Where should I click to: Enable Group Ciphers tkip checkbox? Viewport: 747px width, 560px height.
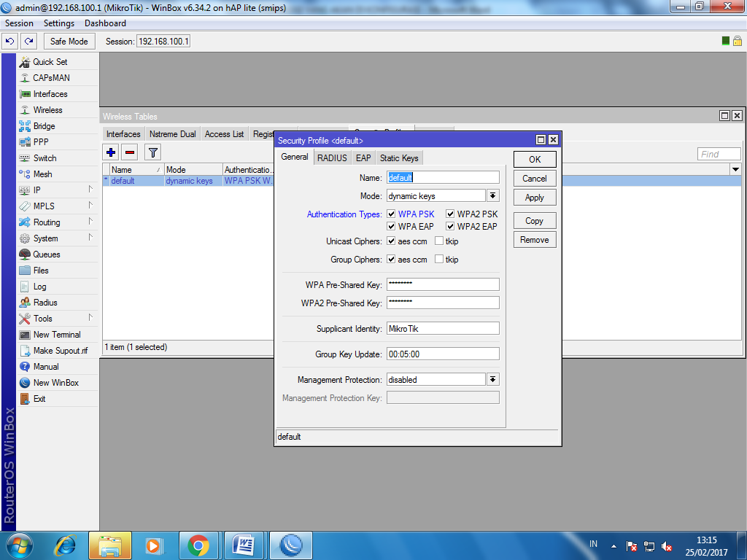coord(438,259)
